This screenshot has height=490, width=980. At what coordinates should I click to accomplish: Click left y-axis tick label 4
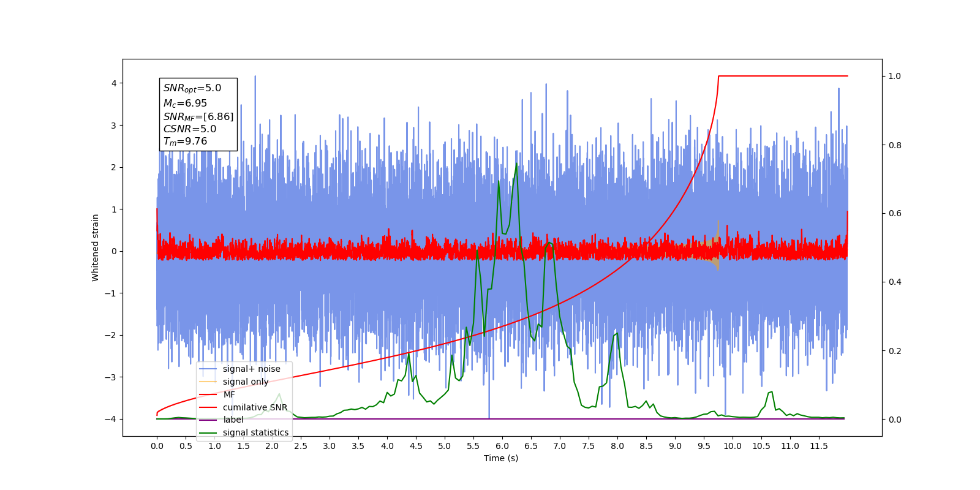click(114, 83)
